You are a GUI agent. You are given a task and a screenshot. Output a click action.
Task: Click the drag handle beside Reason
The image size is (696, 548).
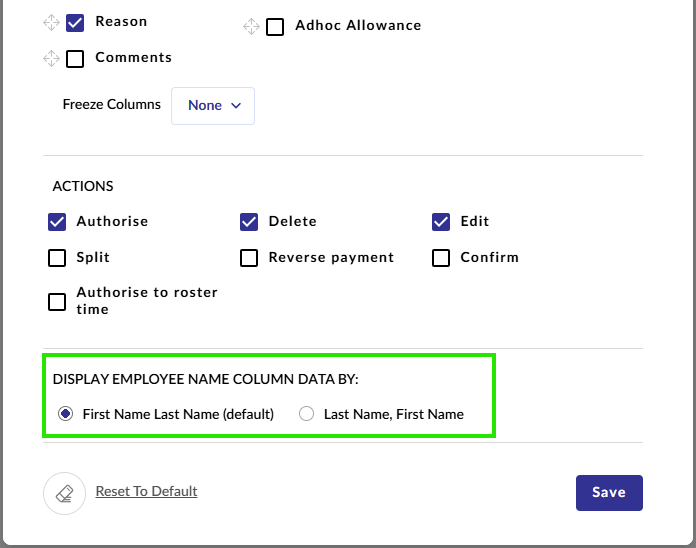(x=51, y=23)
